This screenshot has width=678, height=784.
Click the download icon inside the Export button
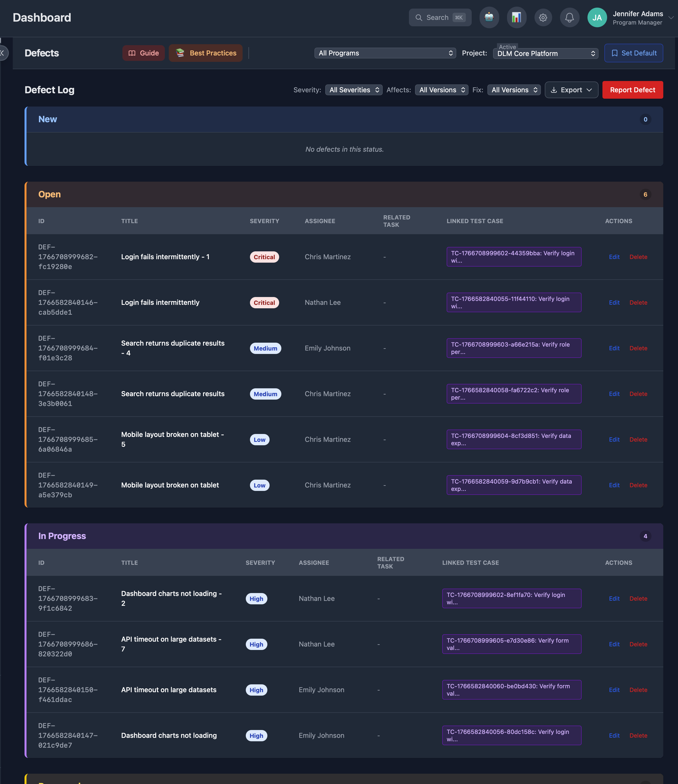[554, 90]
